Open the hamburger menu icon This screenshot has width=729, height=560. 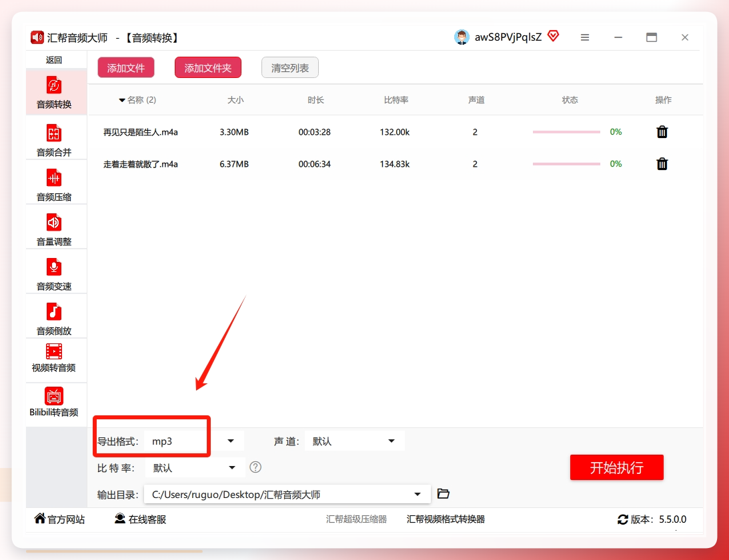(x=585, y=37)
